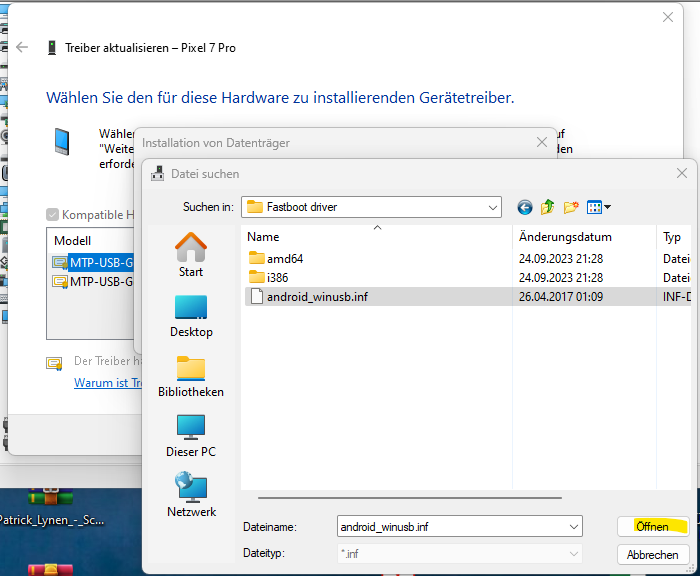700x576 pixels.
Task: Toggle the Kompatible Hardware checkbox
Action: 52,215
